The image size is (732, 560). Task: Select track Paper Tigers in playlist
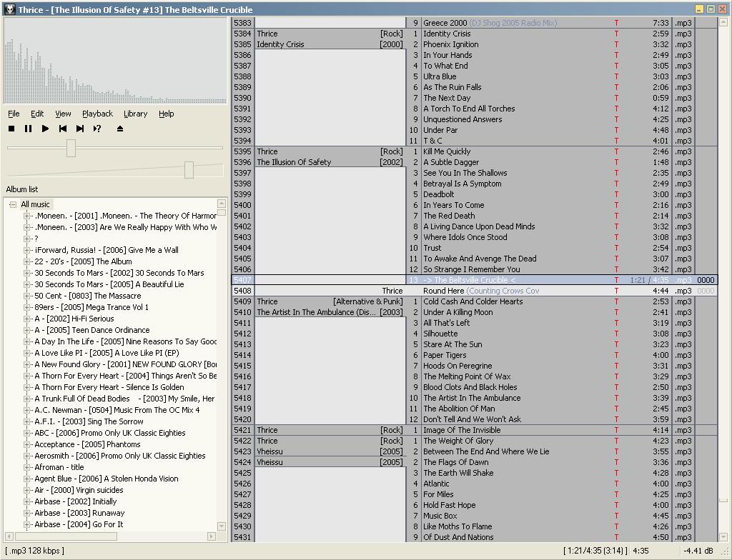445,355
